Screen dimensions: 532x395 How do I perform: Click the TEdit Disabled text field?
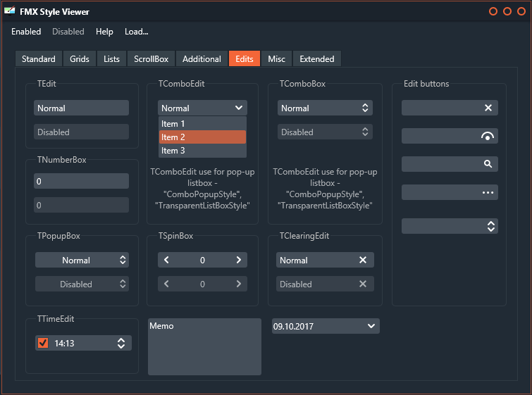(82, 132)
